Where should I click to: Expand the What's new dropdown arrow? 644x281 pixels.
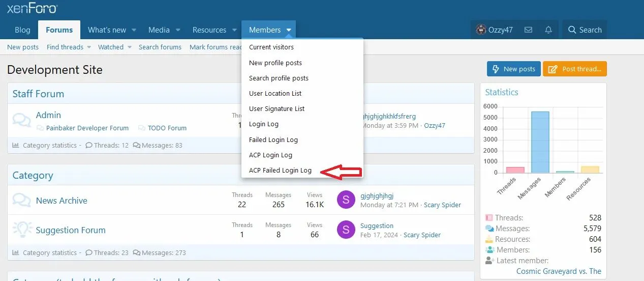tap(134, 30)
